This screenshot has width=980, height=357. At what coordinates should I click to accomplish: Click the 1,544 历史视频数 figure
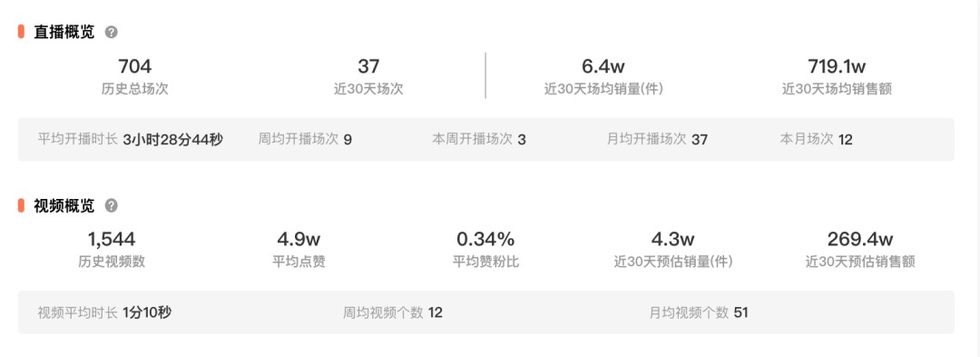(x=112, y=249)
